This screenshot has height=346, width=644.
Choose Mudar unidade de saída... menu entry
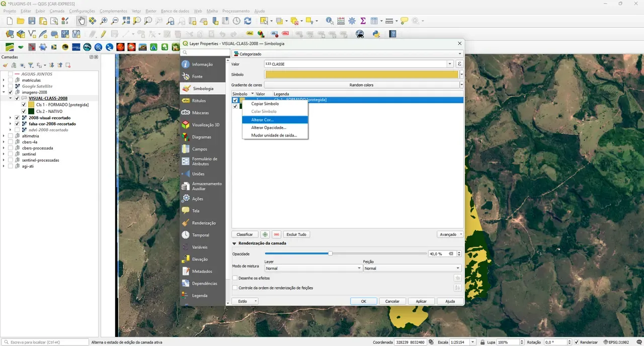(275, 135)
